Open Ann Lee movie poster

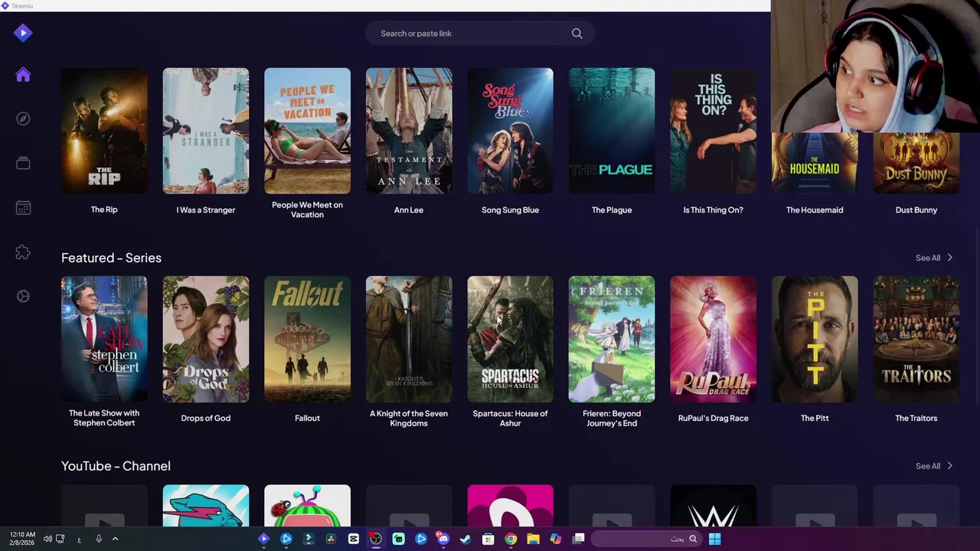pyautogui.click(x=409, y=131)
